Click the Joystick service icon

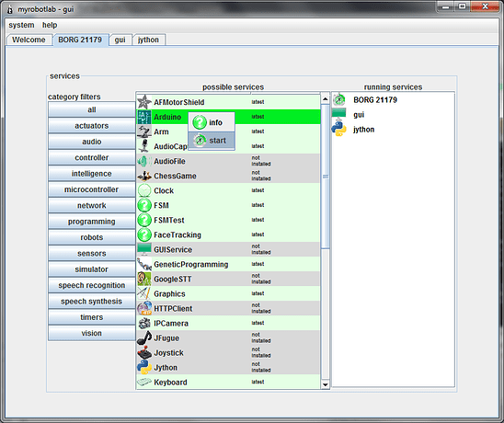click(x=144, y=352)
